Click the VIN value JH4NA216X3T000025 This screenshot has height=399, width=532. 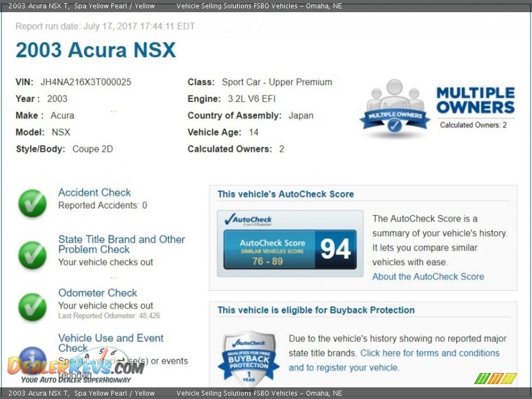86,82
